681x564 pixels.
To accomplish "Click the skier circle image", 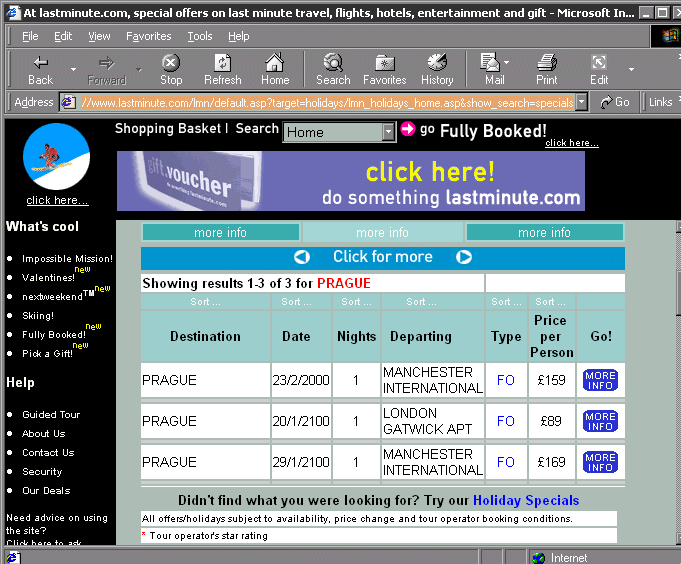I will (x=56, y=157).
